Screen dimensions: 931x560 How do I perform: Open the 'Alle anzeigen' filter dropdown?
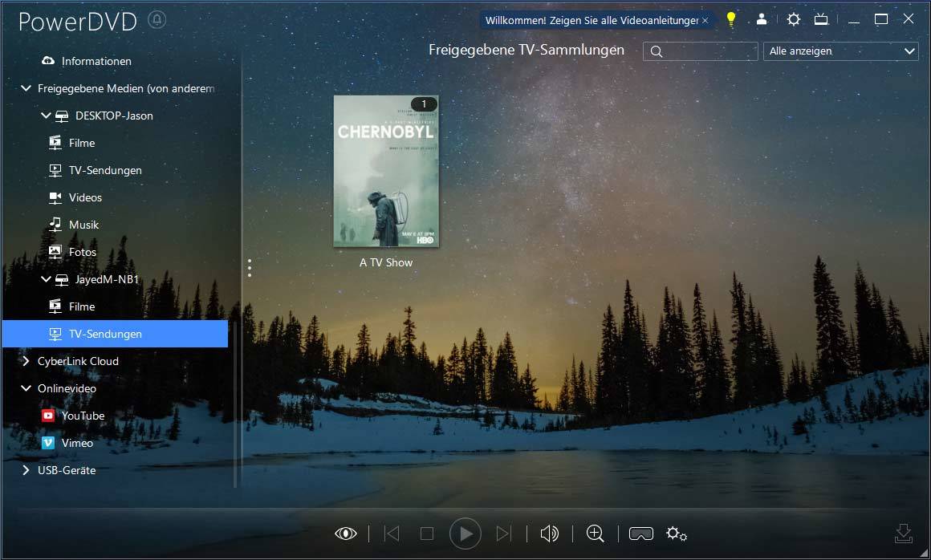click(841, 51)
